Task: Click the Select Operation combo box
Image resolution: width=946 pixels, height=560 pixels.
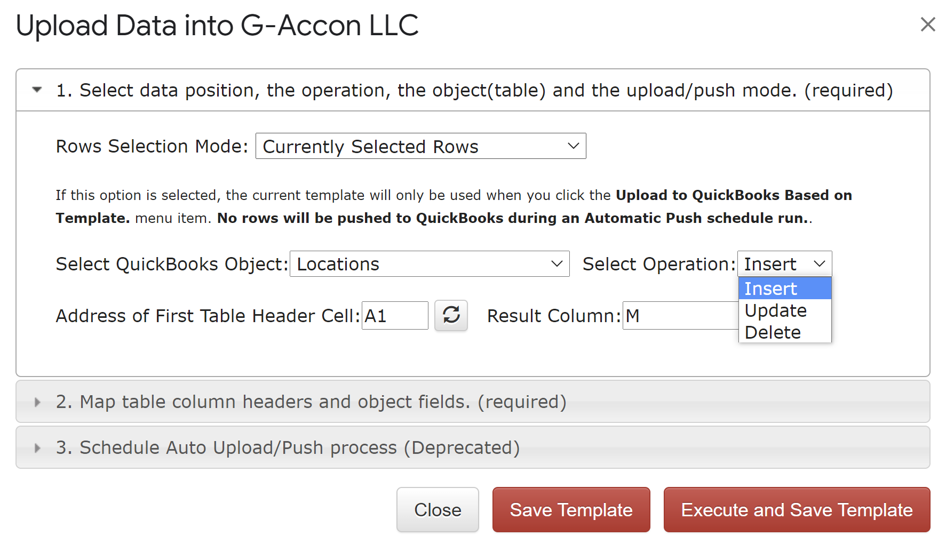Action: click(784, 264)
